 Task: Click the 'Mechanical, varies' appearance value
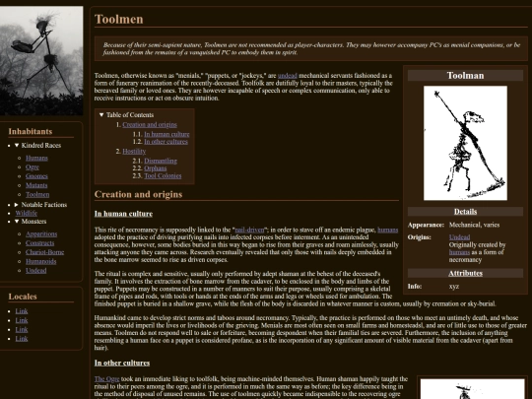[x=474, y=225]
